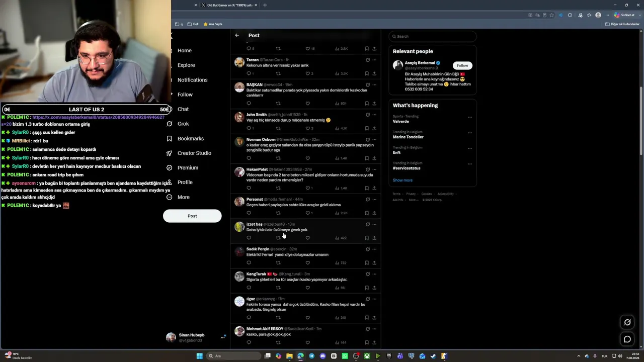This screenshot has width=644, height=362.
Task: Repost BAŞKAN's reply
Action: point(278,104)
